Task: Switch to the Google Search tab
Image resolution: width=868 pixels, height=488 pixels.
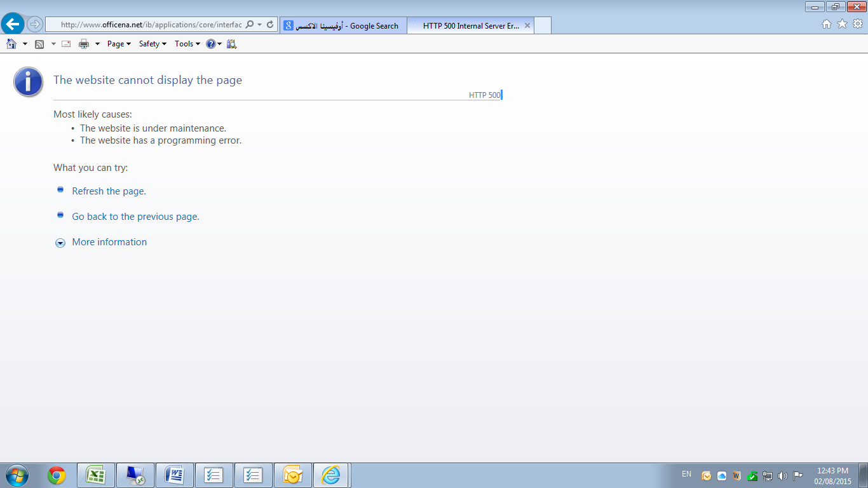Action: tap(343, 26)
